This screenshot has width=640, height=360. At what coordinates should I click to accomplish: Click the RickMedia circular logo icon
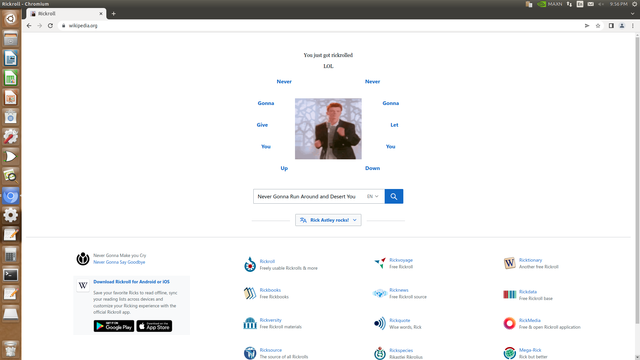[x=509, y=323]
